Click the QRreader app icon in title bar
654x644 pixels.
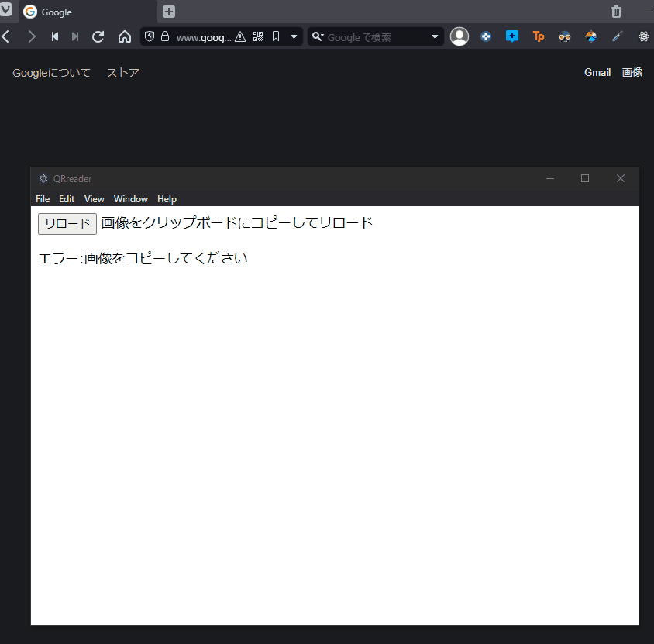[x=43, y=178]
